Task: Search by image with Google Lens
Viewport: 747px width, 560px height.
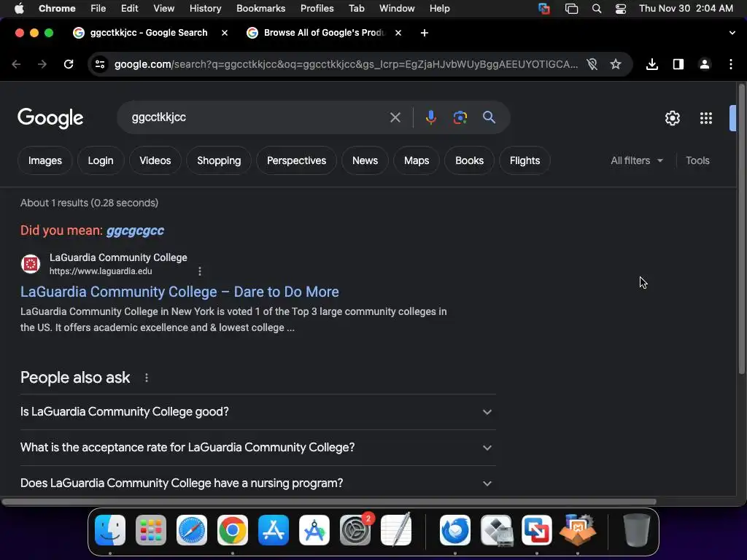Action: [x=460, y=117]
